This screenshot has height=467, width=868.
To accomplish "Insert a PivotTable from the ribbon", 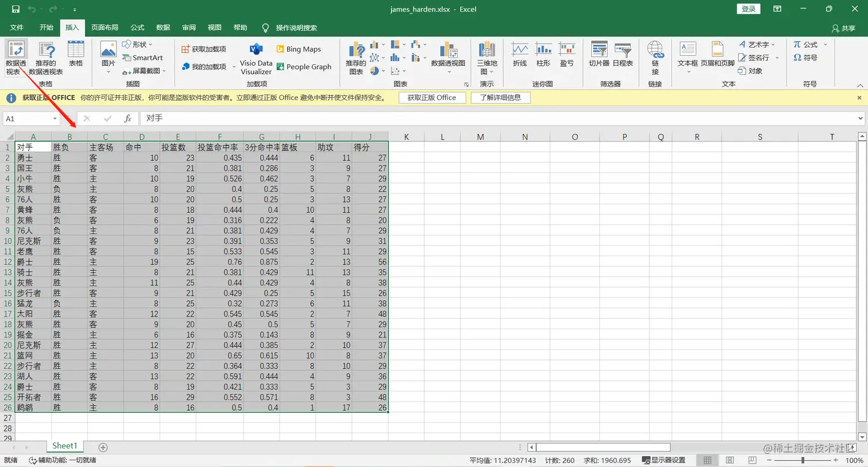I will coord(15,57).
